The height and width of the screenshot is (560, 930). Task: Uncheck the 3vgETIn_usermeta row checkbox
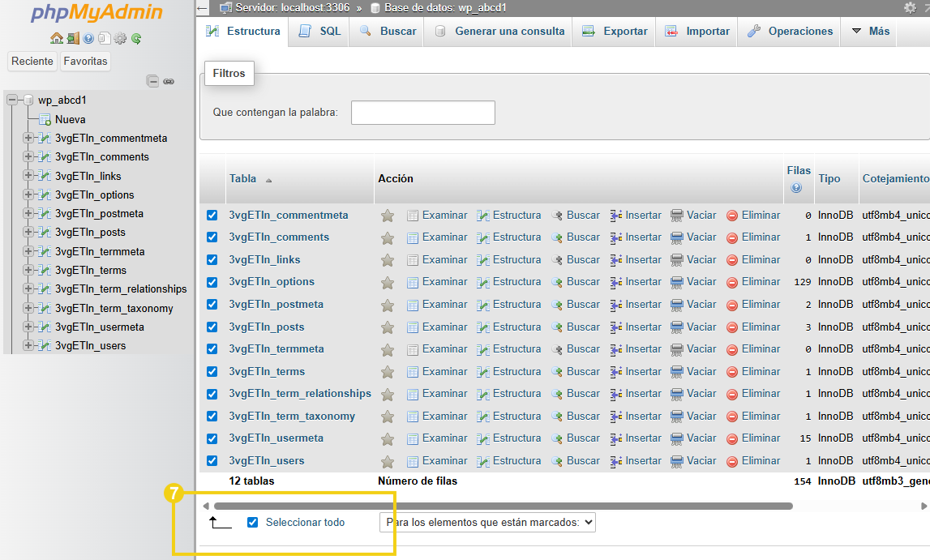click(212, 438)
